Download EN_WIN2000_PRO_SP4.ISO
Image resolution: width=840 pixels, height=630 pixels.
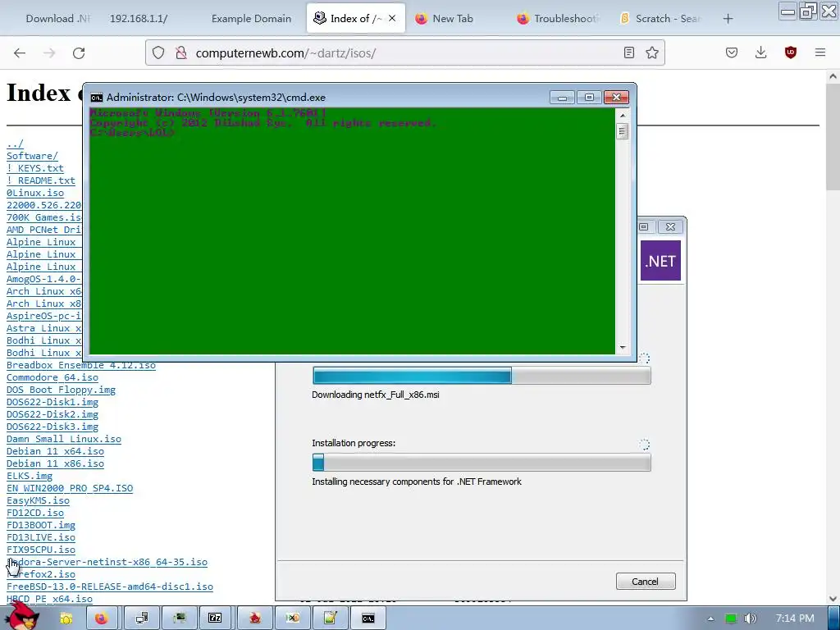tap(70, 488)
